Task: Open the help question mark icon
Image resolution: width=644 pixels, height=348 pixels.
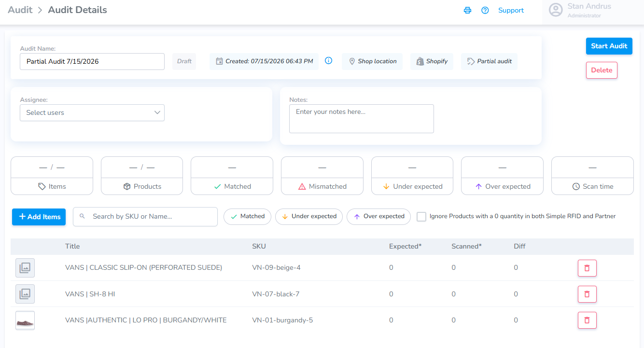Action: pyautogui.click(x=485, y=10)
